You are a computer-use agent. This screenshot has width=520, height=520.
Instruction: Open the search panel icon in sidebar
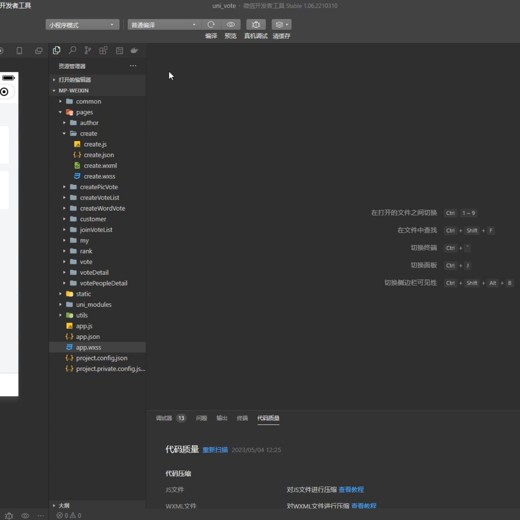(72, 50)
